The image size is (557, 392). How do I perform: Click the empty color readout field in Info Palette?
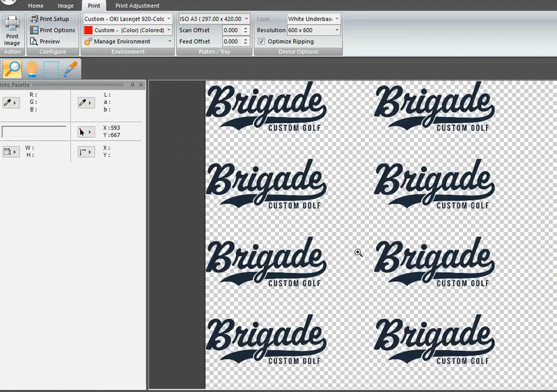point(33,132)
